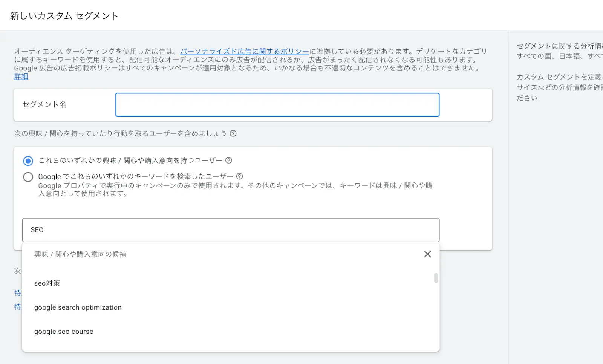
Task: Click the 興味/関心や購入意向の候補 dropdown header
Action: click(x=80, y=254)
